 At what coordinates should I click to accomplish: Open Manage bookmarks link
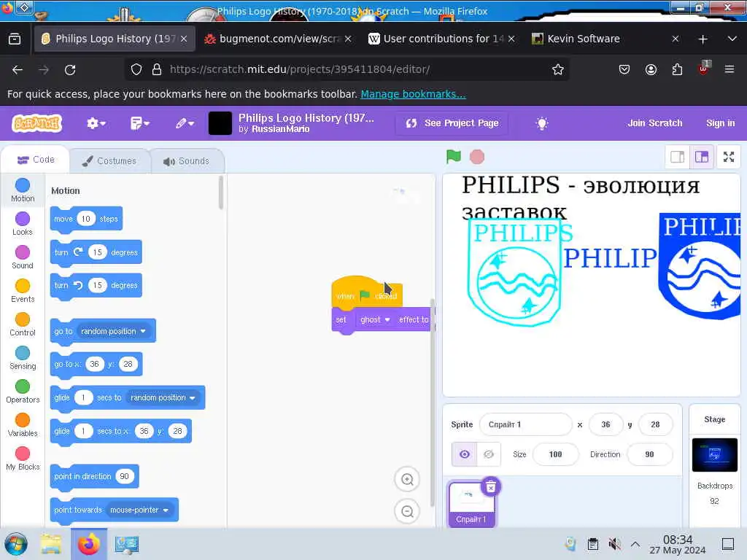click(x=413, y=94)
